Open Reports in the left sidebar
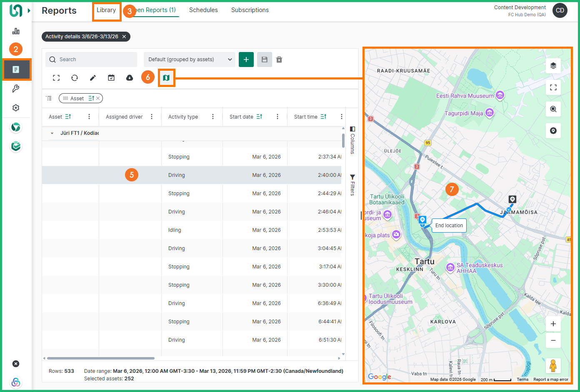 pos(16,69)
